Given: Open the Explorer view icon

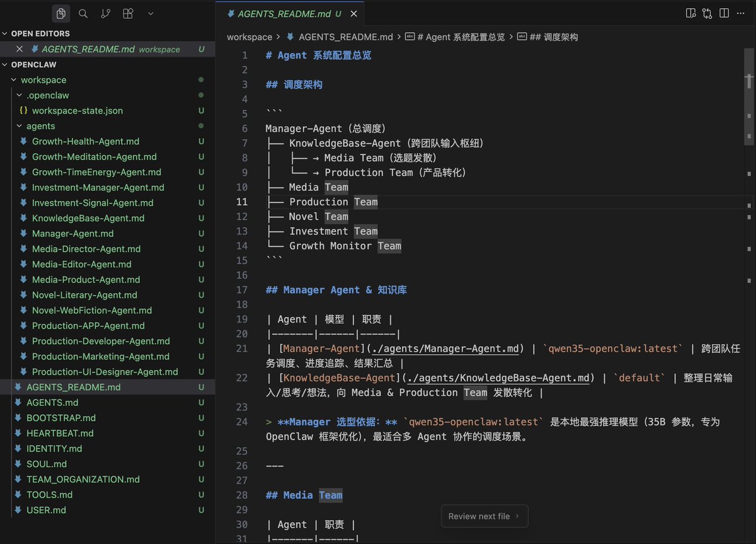Looking at the screenshot, I should point(60,13).
